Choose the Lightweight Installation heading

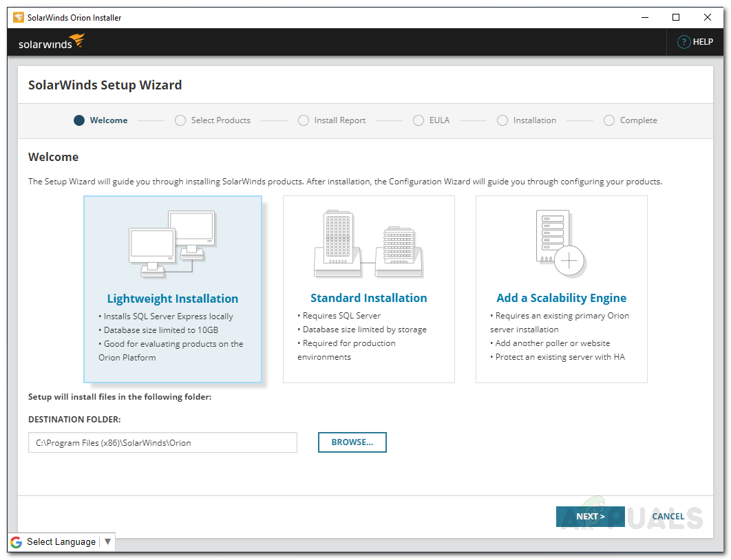click(173, 299)
